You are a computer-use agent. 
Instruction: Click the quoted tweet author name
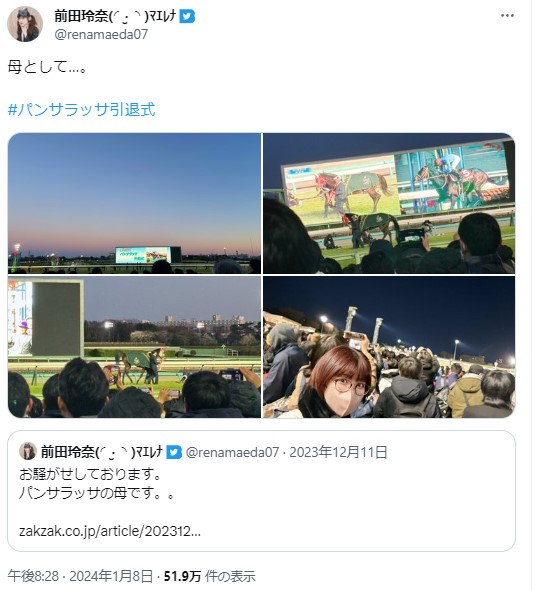102,452
